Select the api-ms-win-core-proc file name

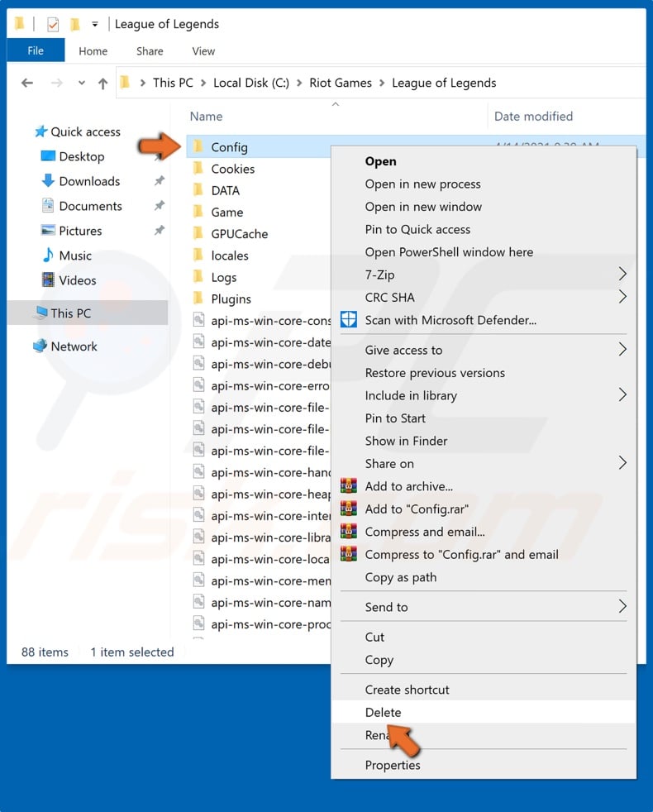coord(270,624)
